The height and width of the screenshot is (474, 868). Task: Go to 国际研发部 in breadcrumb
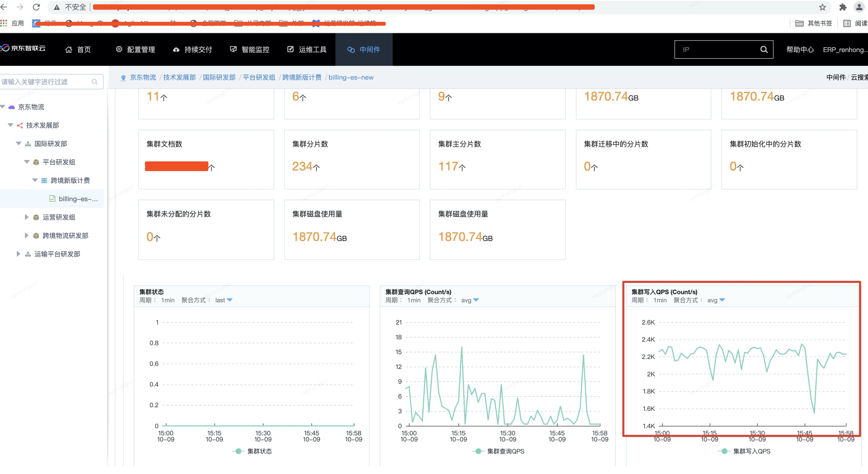click(219, 78)
